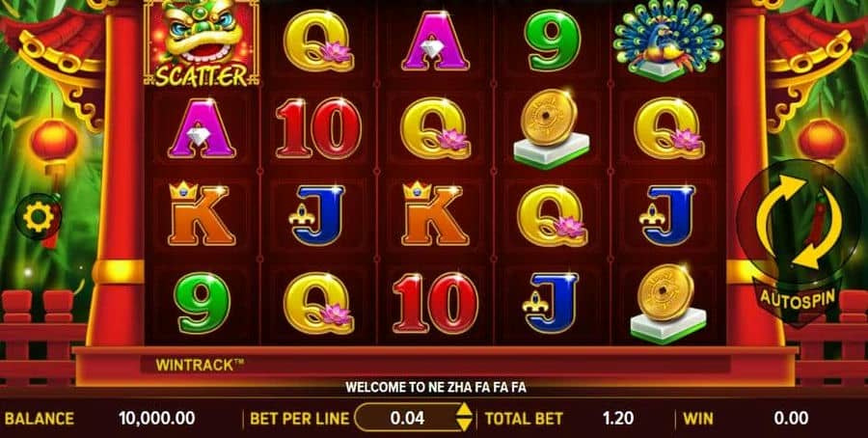The image size is (868, 438).
Task: Click the Wintrack bar
Action: (435, 365)
